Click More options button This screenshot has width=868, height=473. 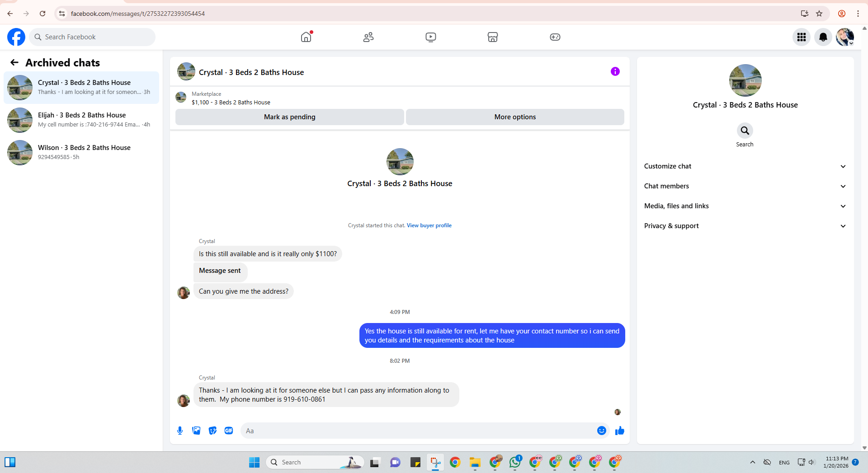coord(515,117)
